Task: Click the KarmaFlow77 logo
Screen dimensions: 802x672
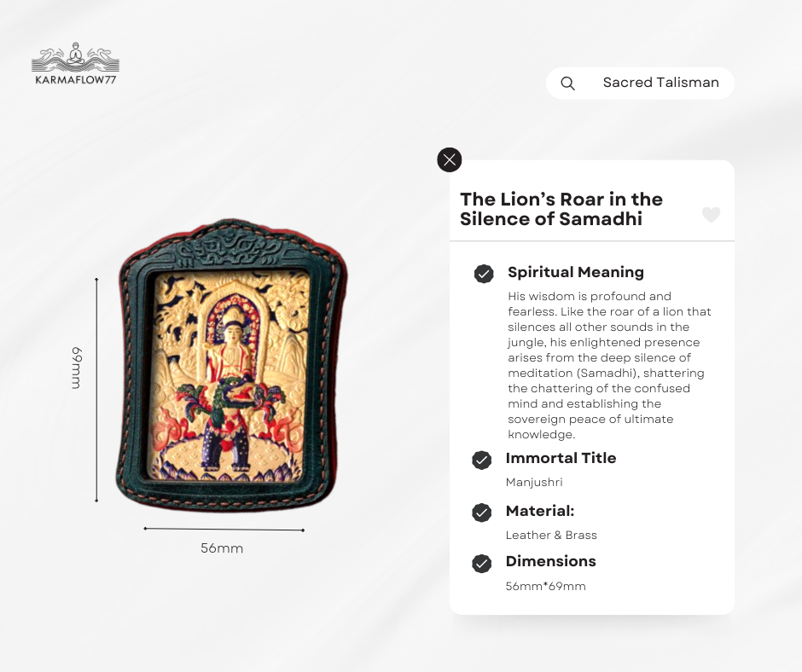Action: point(75,64)
